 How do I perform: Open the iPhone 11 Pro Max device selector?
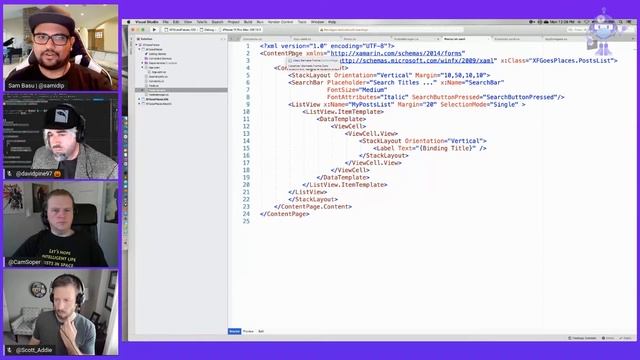[x=241, y=30]
